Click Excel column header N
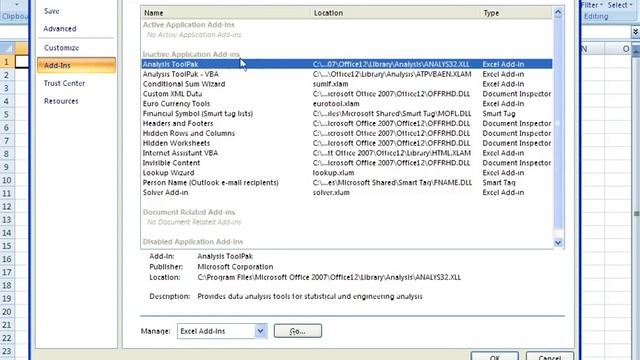The image size is (640, 360). coord(593,49)
